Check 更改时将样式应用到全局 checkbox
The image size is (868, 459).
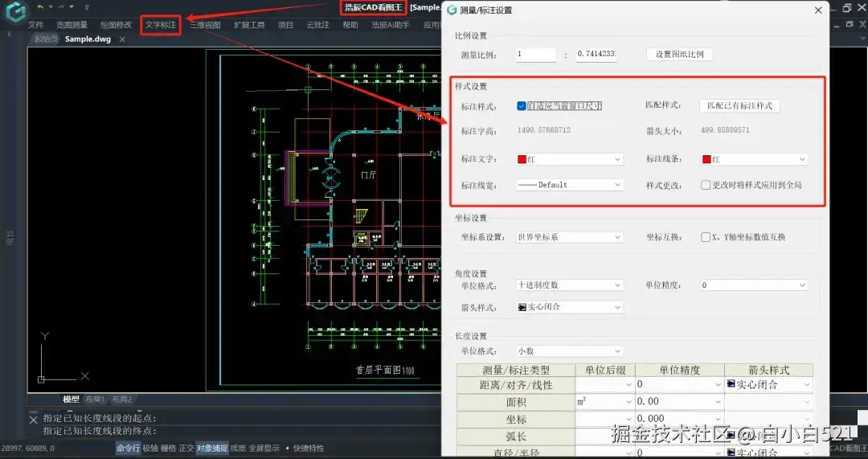tap(706, 185)
